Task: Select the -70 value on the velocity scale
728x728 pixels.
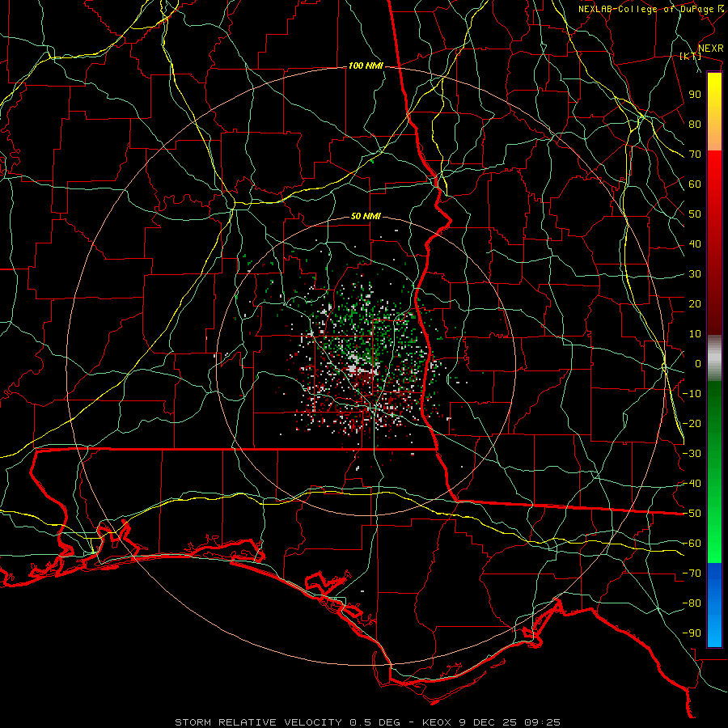Action: (692, 574)
